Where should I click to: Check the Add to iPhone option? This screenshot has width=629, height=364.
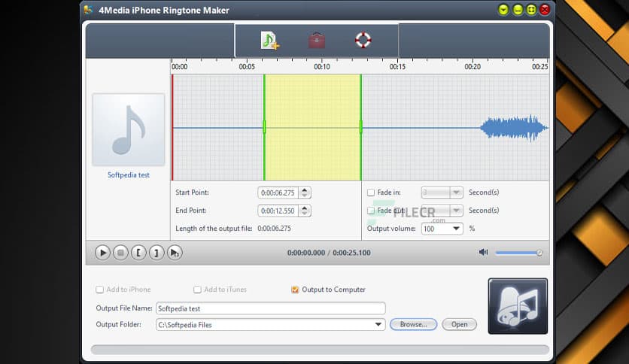99,290
